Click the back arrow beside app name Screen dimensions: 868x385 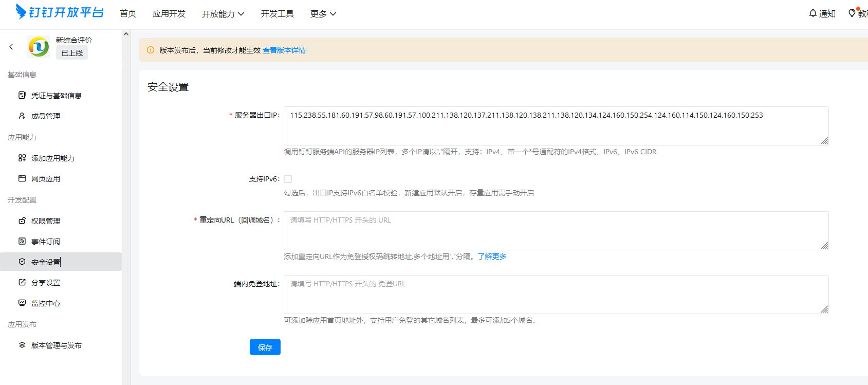(11, 47)
